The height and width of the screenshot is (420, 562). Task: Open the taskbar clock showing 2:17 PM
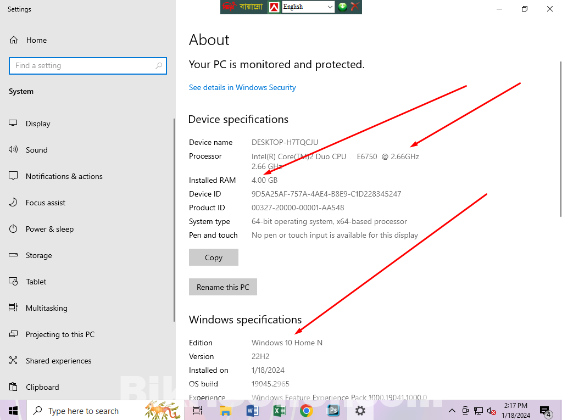[516, 411]
